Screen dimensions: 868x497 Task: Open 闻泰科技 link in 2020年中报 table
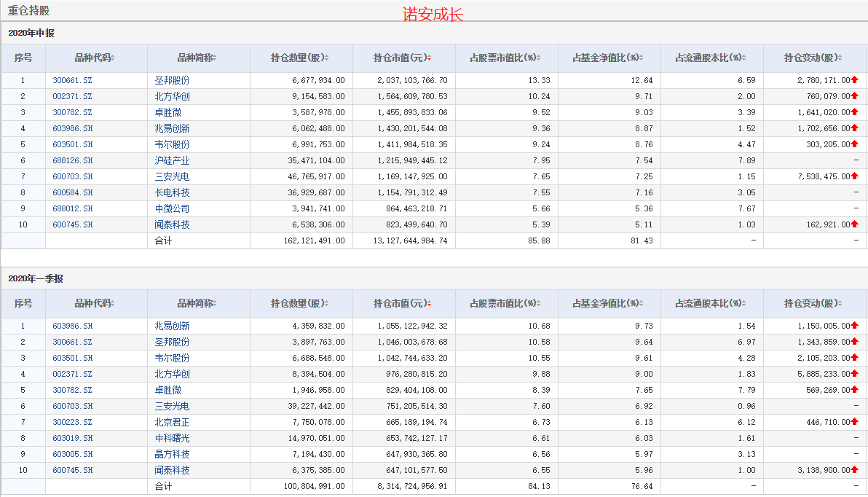point(172,225)
